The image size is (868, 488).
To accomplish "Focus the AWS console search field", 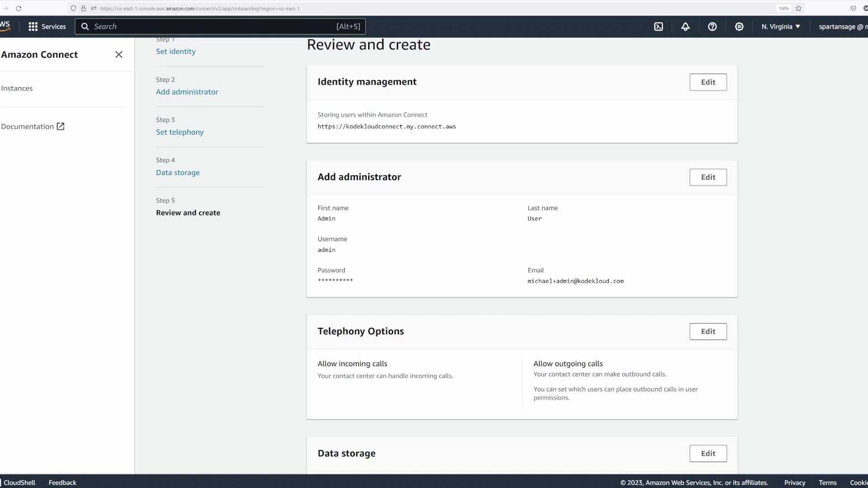I will (x=212, y=27).
